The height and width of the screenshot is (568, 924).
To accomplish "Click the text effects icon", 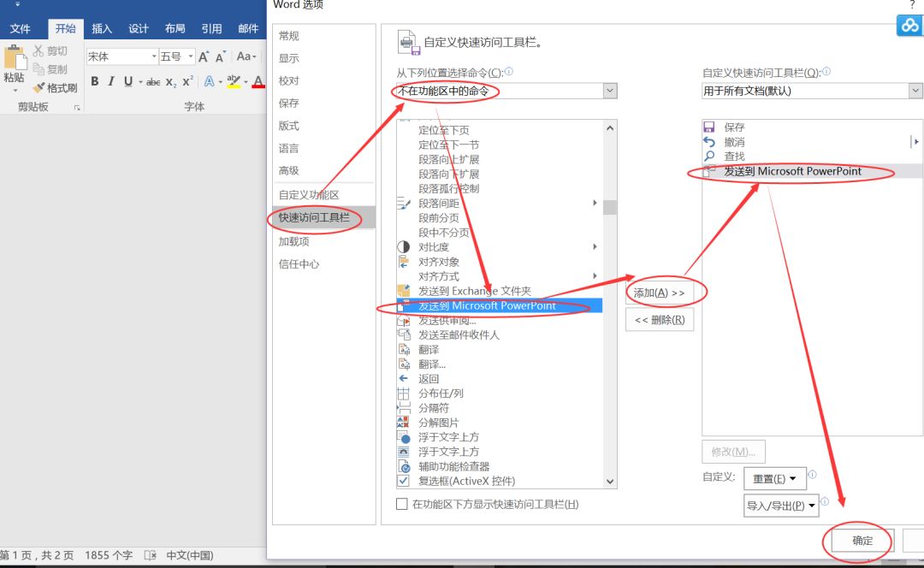I will point(210,81).
